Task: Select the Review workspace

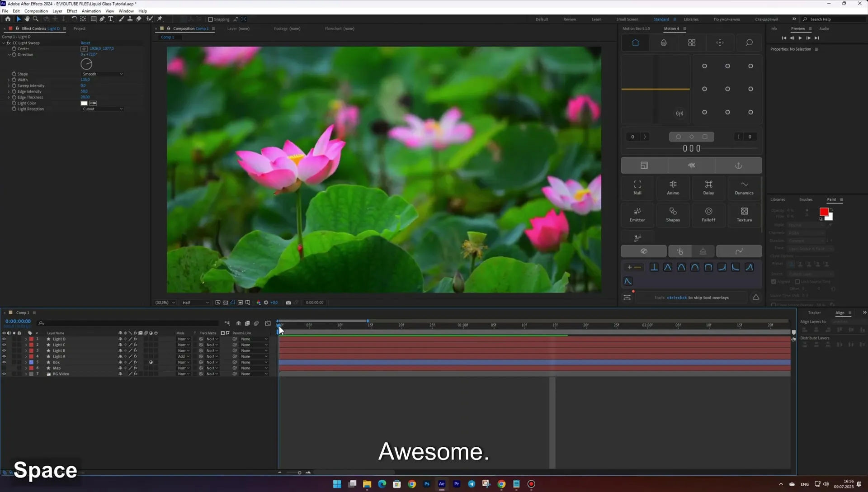Action: (x=570, y=19)
